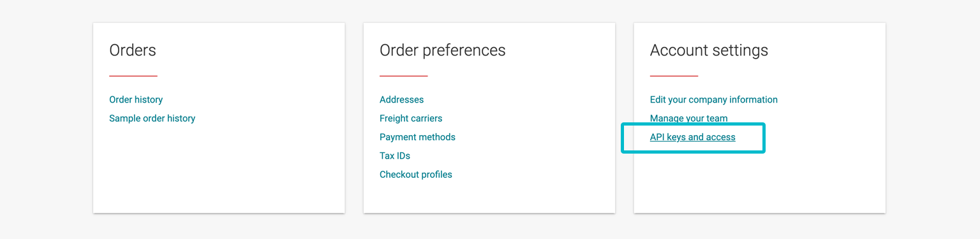
Task: Click the Checkout profiles link
Action: 416,174
